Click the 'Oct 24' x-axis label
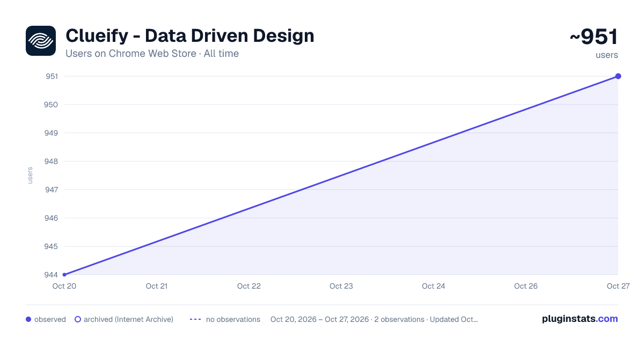Viewport: 644px width, 338px height. 434,286
